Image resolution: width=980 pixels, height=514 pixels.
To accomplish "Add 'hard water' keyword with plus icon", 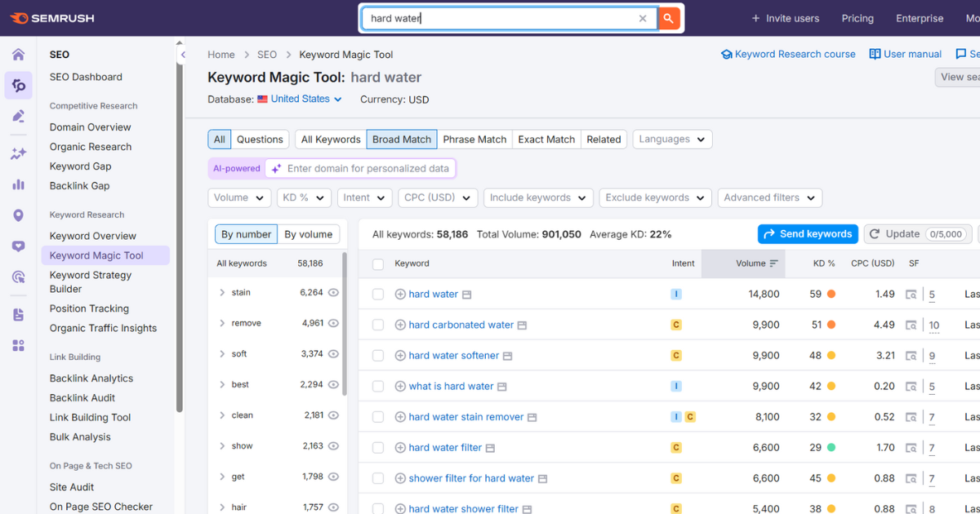I will pos(400,295).
